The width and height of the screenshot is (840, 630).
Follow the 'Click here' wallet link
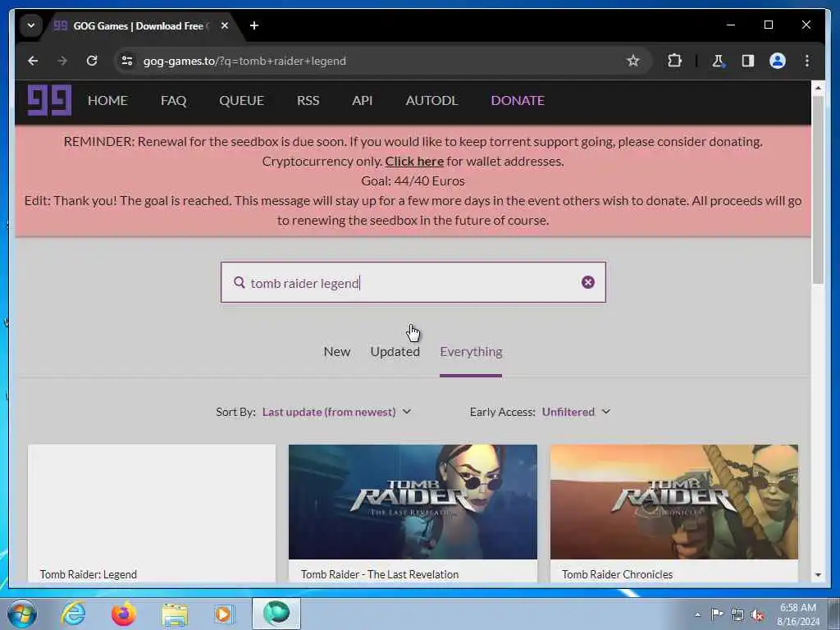pos(414,162)
